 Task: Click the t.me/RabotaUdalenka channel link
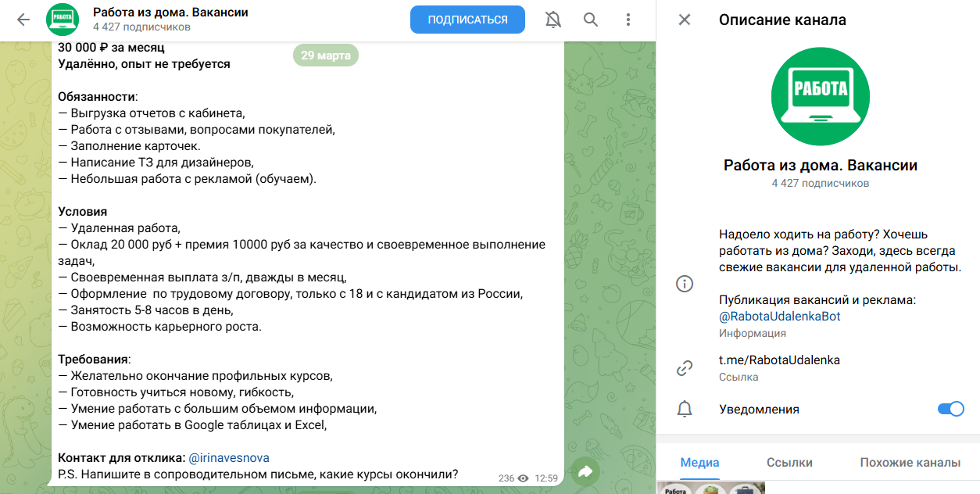(x=778, y=360)
